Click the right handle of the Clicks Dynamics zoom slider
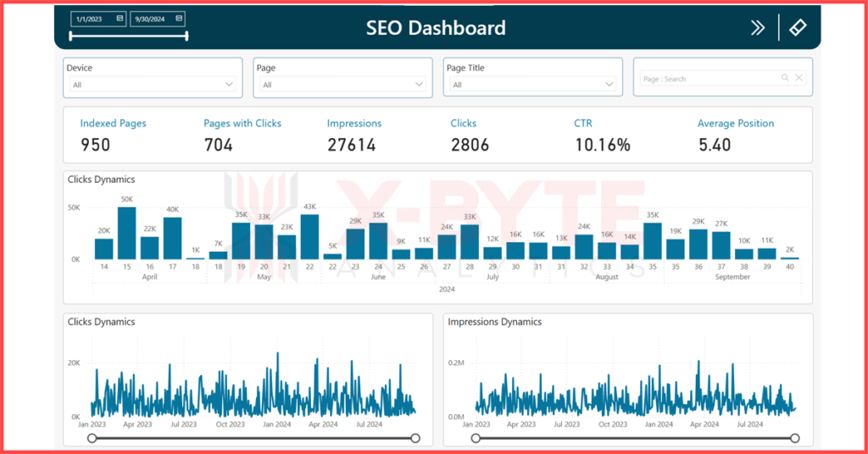 coord(415,438)
